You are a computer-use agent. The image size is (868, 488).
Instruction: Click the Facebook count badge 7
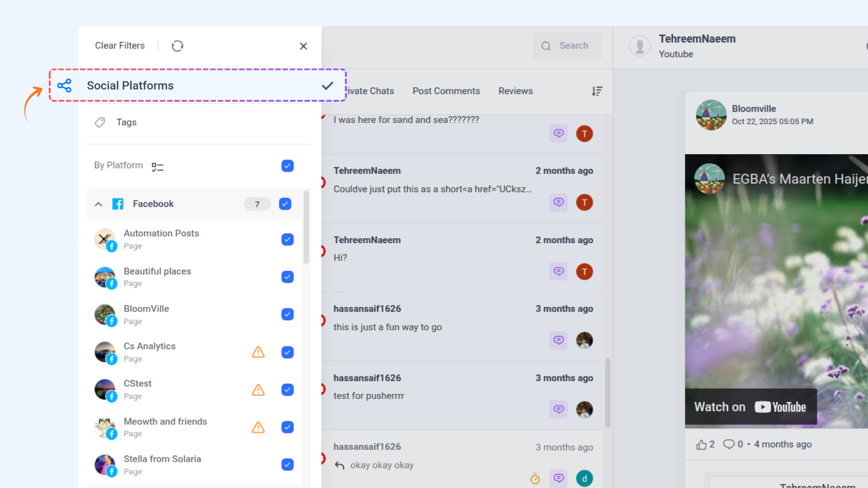click(x=257, y=204)
